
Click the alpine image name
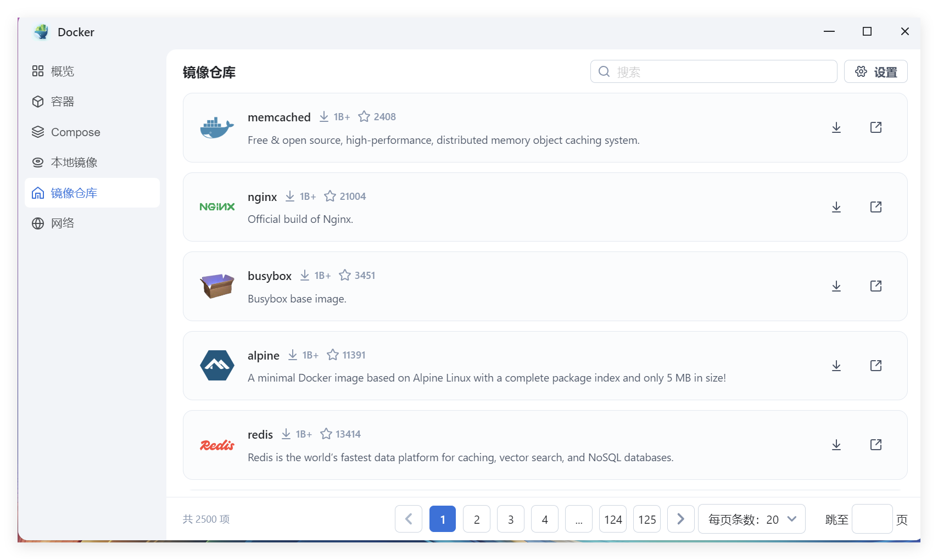pyautogui.click(x=264, y=356)
